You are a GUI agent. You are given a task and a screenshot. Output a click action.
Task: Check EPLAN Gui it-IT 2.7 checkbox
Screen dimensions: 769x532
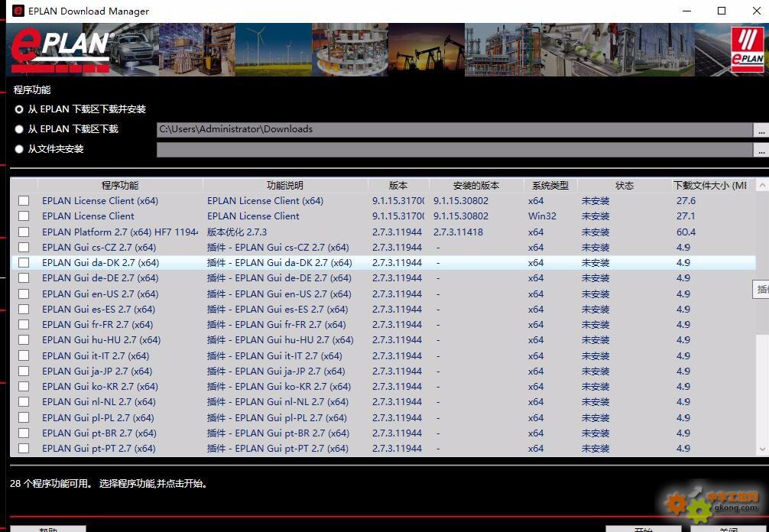click(24, 355)
